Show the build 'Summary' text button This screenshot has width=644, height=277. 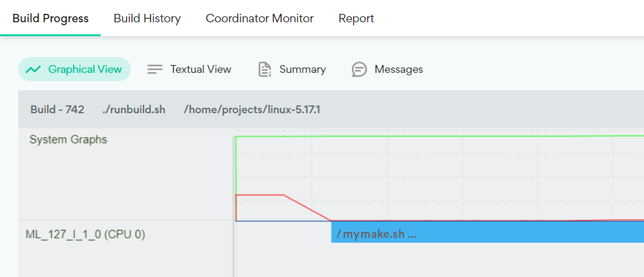[x=303, y=69]
